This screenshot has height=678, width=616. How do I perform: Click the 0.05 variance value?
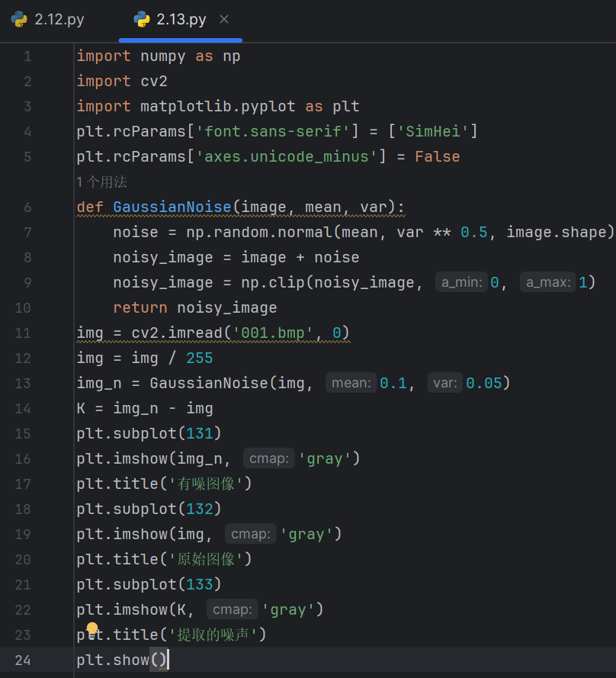click(483, 383)
